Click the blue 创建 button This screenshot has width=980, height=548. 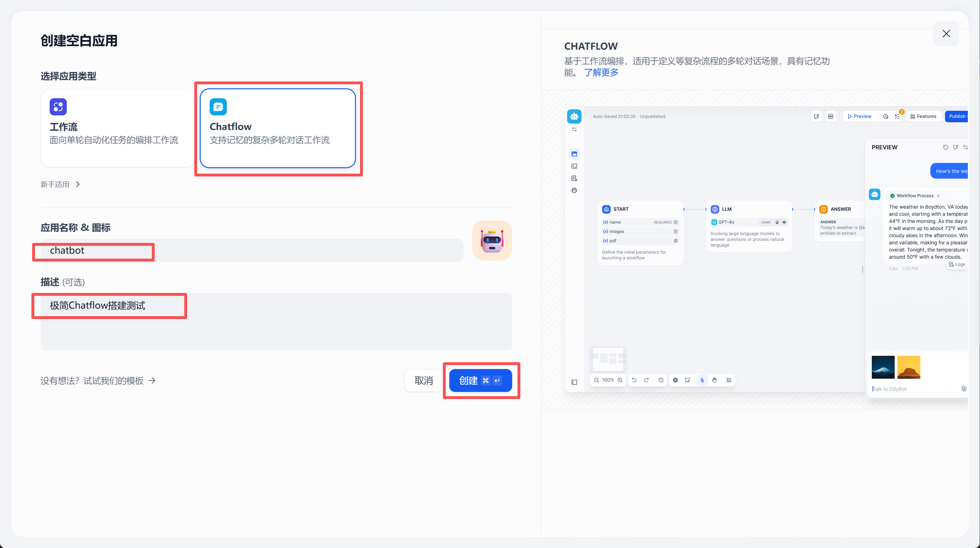[x=480, y=380]
